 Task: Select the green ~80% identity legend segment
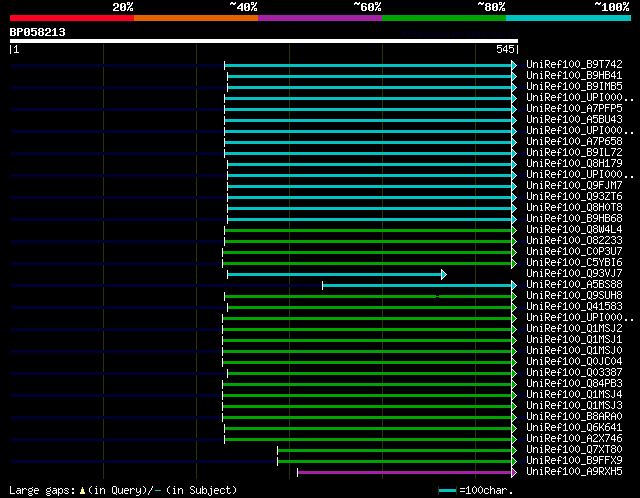tap(443, 17)
